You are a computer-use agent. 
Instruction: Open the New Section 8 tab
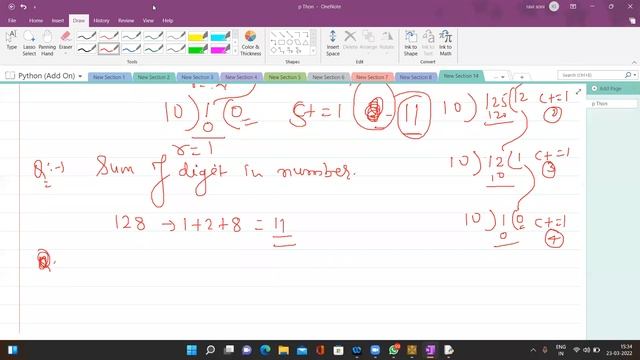tap(416, 77)
